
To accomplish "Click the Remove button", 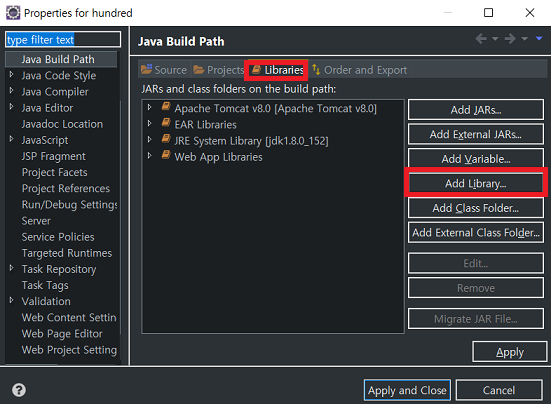I will pos(476,288).
